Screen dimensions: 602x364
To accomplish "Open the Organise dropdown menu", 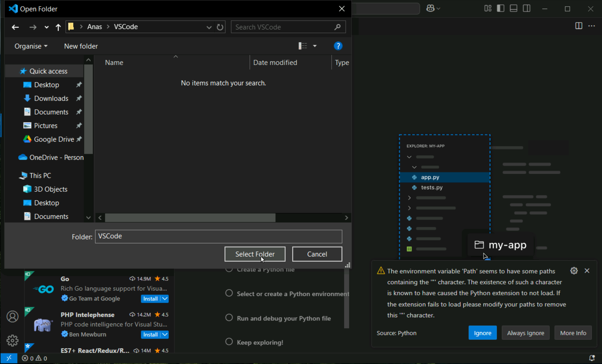I will point(31,46).
